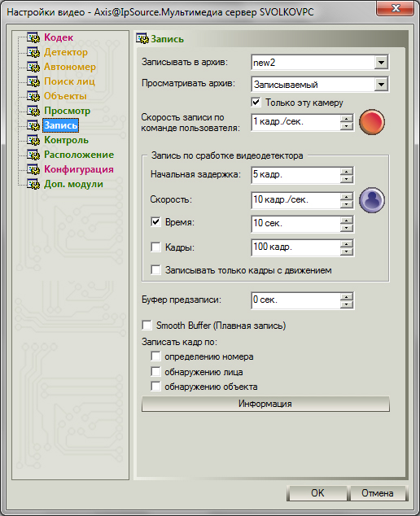
Task: Increase Начальная задержка value
Action: (346, 171)
